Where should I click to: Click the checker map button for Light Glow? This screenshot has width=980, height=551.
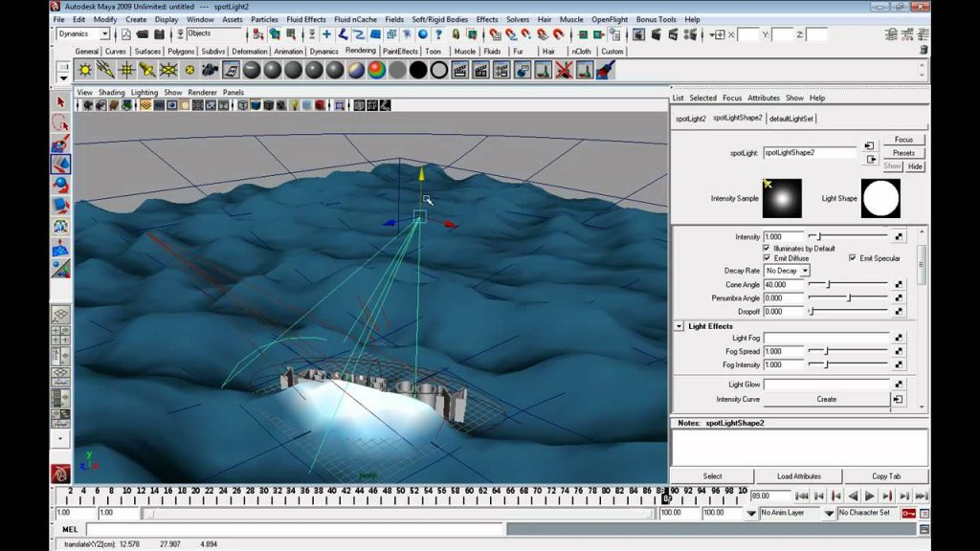point(899,385)
